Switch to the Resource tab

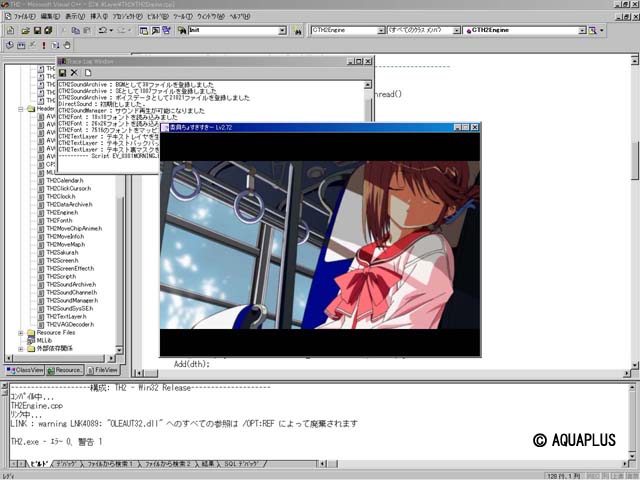click(65, 370)
